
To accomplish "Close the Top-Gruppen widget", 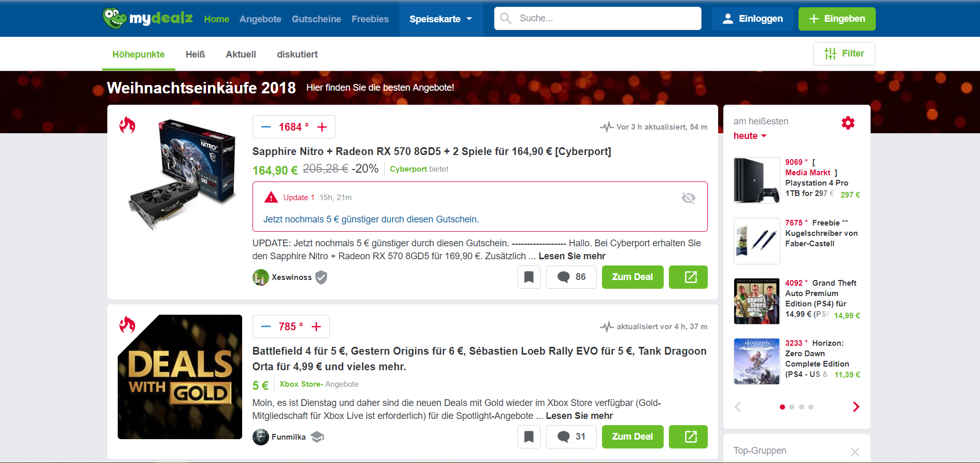I will coord(855,452).
